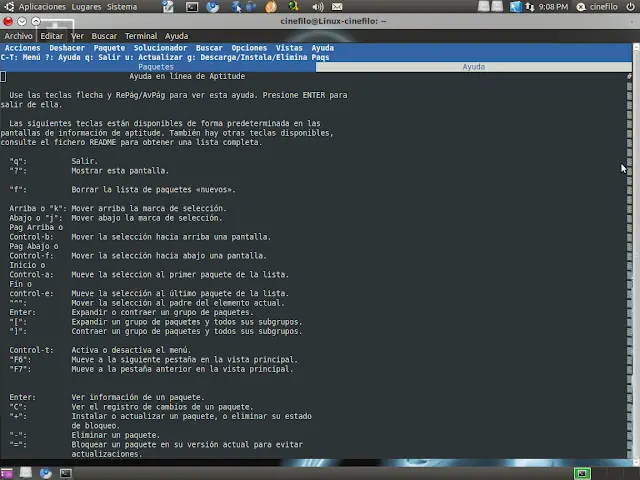Click the text 'Mostrar esta pantalla.'
640x480 pixels.
[x=120, y=171]
